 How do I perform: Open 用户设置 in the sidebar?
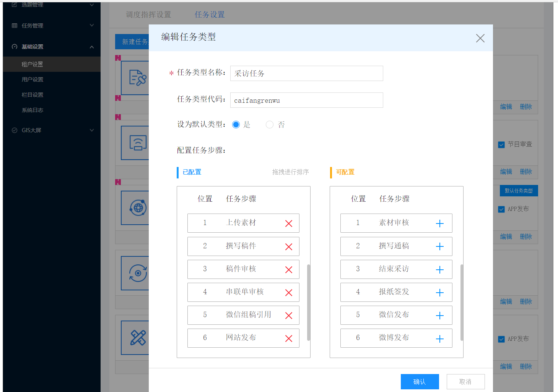[x=33, y=79]
